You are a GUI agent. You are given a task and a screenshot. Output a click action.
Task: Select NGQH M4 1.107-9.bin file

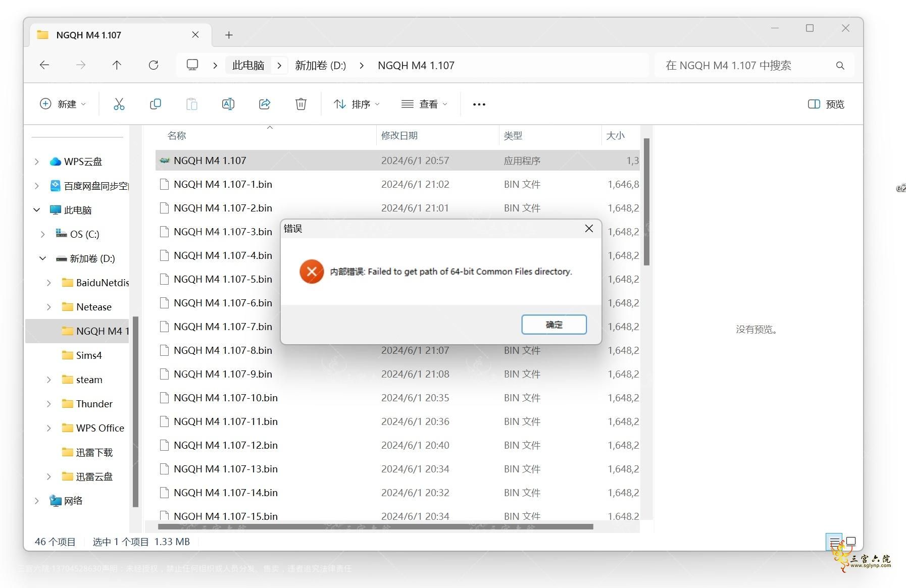pyautogui.click(x=397, y=374)
